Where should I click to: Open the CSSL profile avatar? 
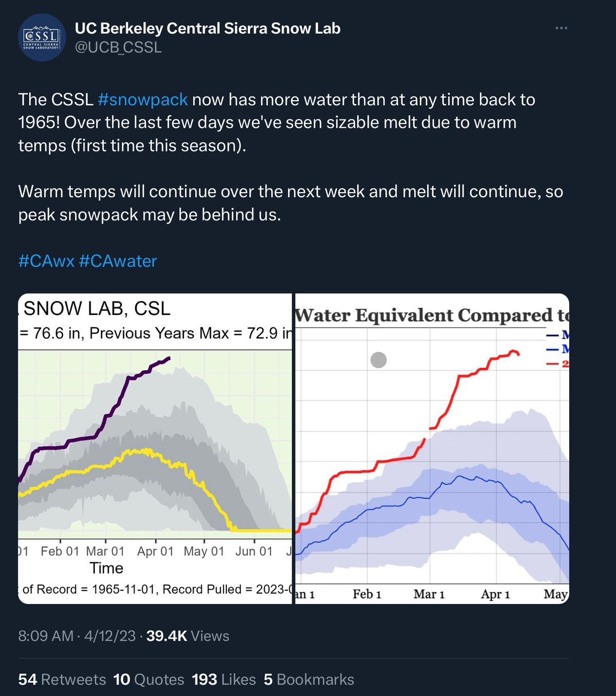(42, 37)
